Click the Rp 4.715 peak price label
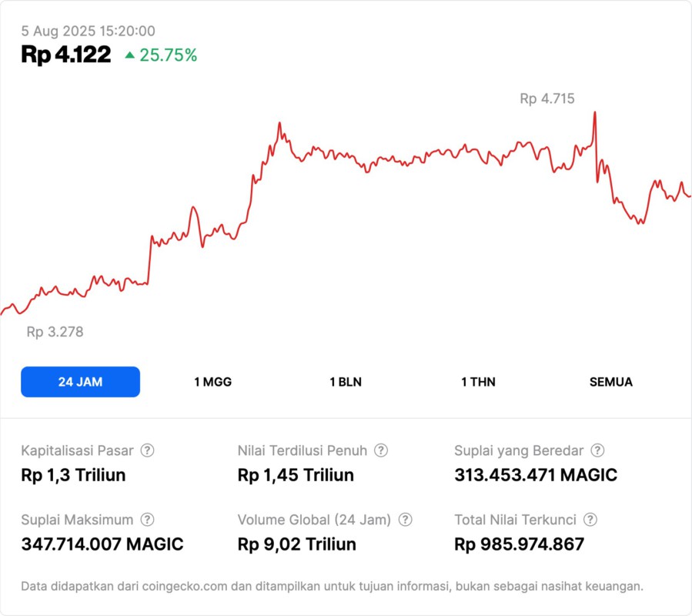This screenshot has height=616, width=692. tap(547, 99)
